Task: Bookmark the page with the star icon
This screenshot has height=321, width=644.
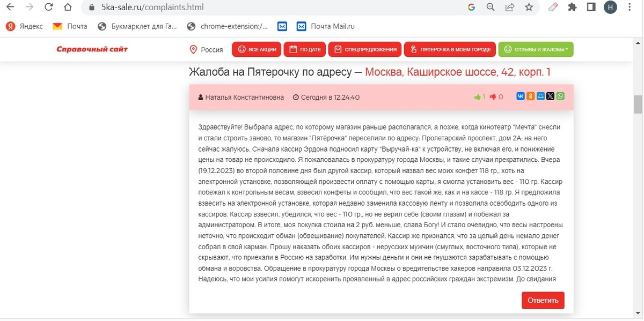Action: [x=529, y=8]
